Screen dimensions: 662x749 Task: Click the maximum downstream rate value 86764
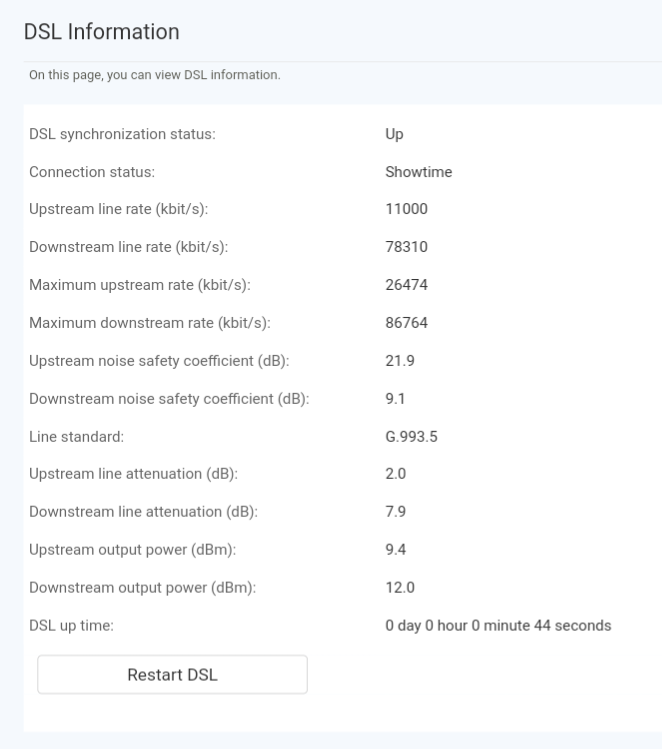(x=406, y=323)
